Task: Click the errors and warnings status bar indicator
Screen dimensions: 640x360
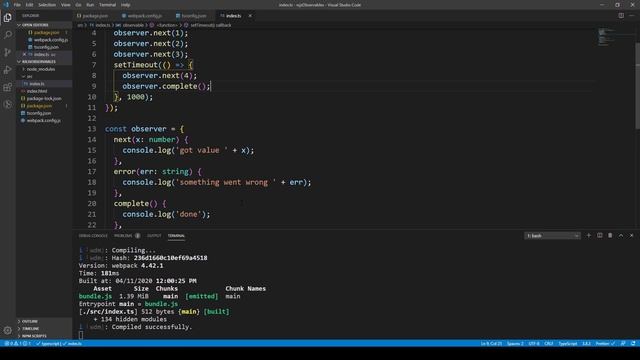Action: click(18, 344)
